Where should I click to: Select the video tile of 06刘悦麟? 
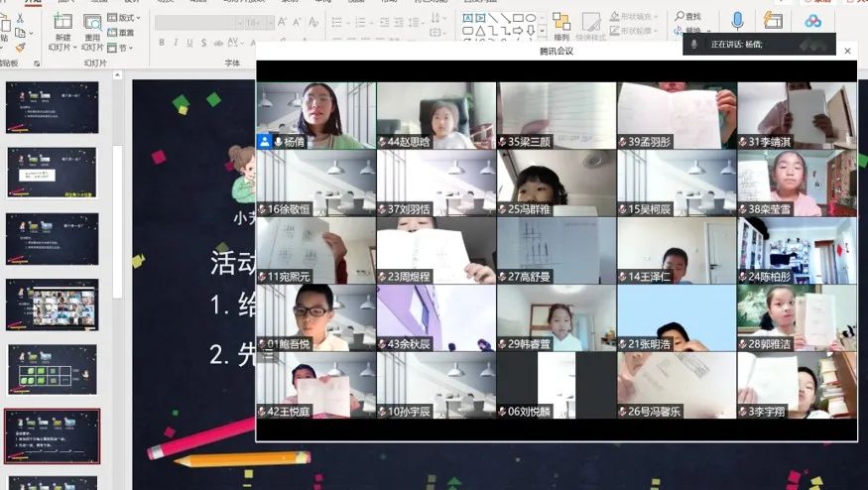click(x=557, y=386)
